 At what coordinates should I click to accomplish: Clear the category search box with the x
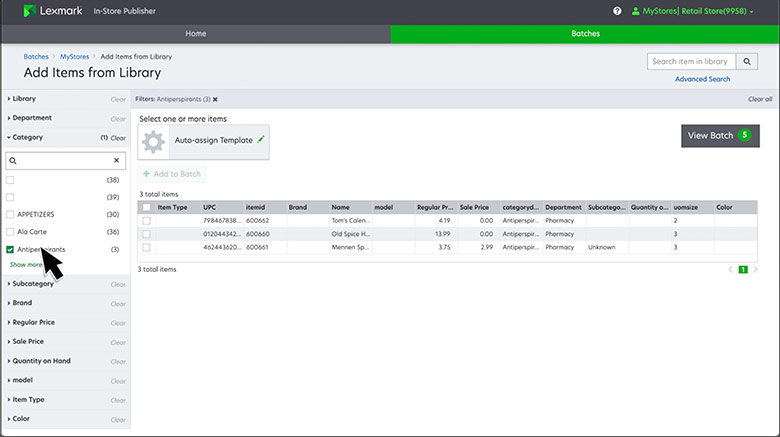[x=116, y=160]
